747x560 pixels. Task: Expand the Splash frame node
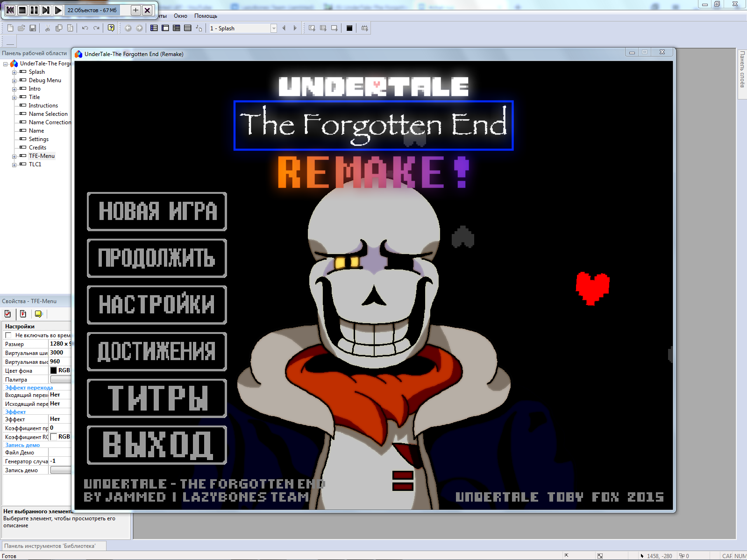tap(14, 72)
